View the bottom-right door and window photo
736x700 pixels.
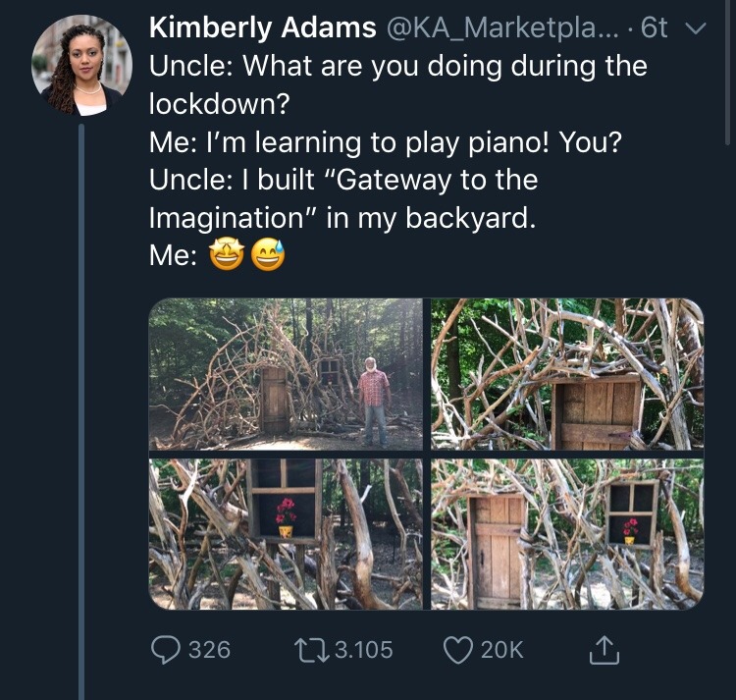(567, 534)
